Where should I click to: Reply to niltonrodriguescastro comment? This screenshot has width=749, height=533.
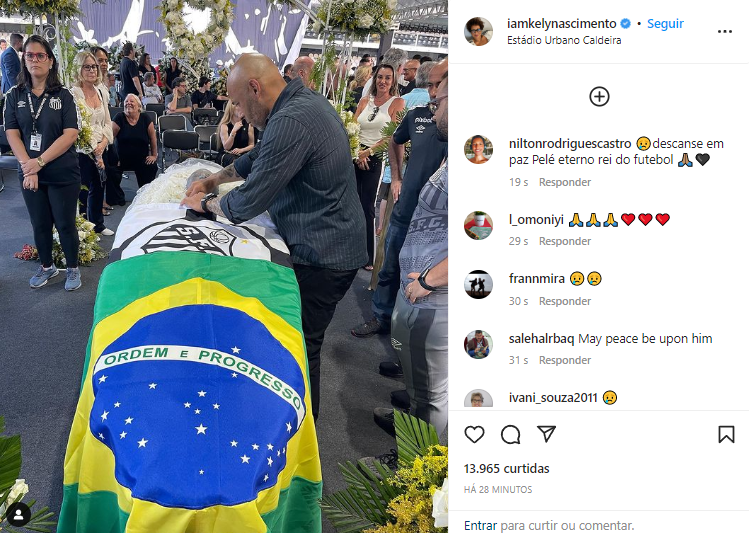click(565, 182)
